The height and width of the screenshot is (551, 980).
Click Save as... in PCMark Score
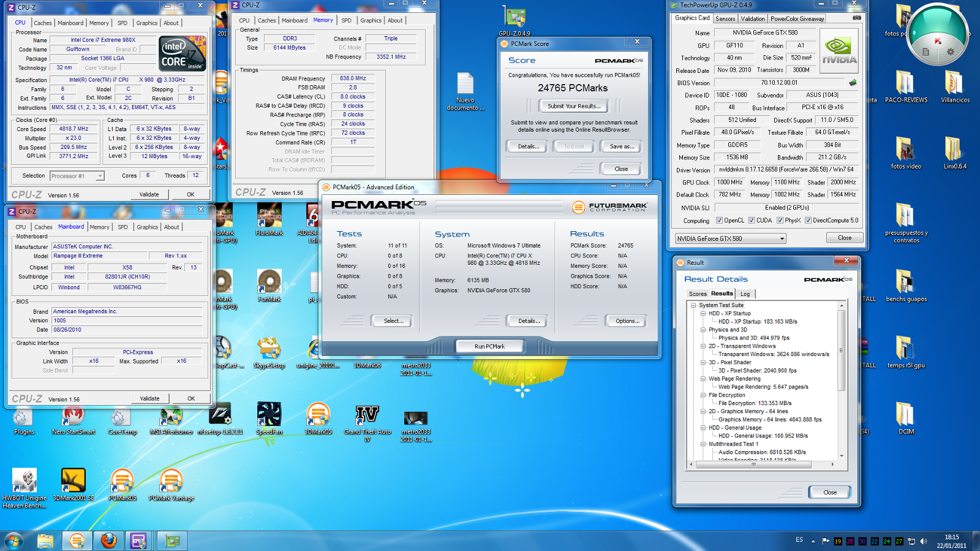(622, 146)
